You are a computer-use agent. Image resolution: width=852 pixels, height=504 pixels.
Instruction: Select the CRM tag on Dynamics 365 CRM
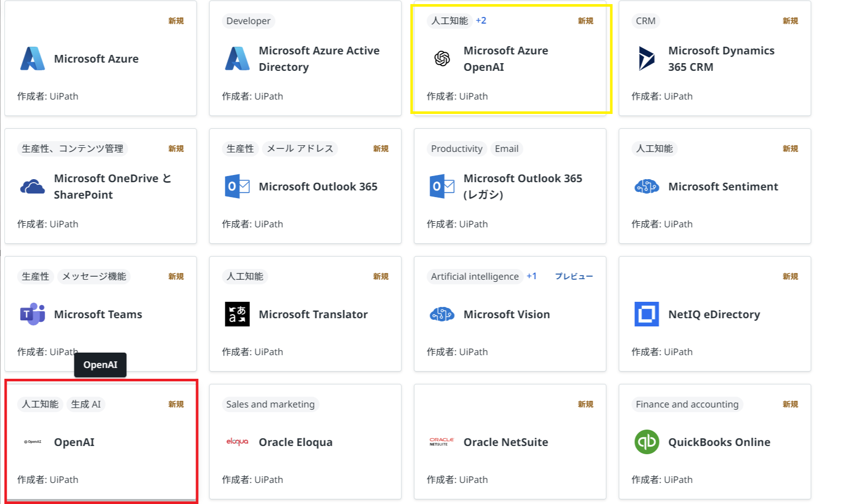[646, 21]
